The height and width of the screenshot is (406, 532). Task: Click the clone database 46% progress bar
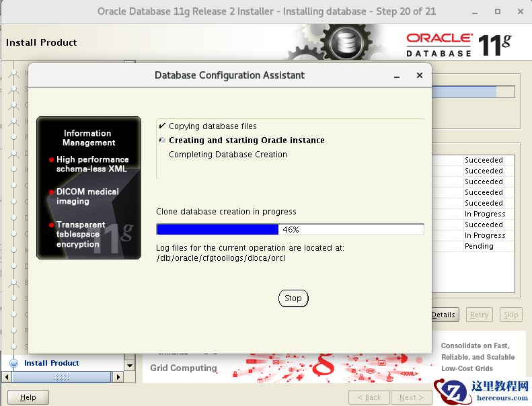pos(290,229)
